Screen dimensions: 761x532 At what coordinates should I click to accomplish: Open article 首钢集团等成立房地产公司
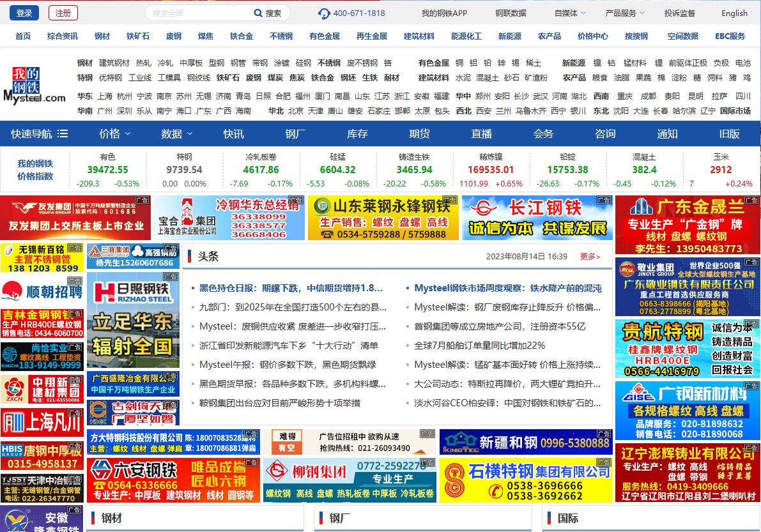[500, 326]
